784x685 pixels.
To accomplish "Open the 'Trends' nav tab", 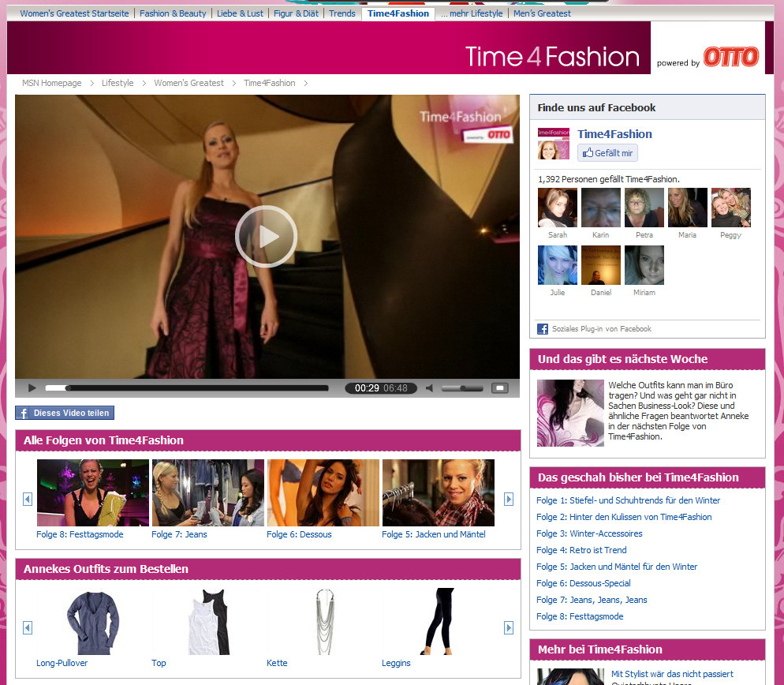I will pyautogui.click(x=342, y=13).
